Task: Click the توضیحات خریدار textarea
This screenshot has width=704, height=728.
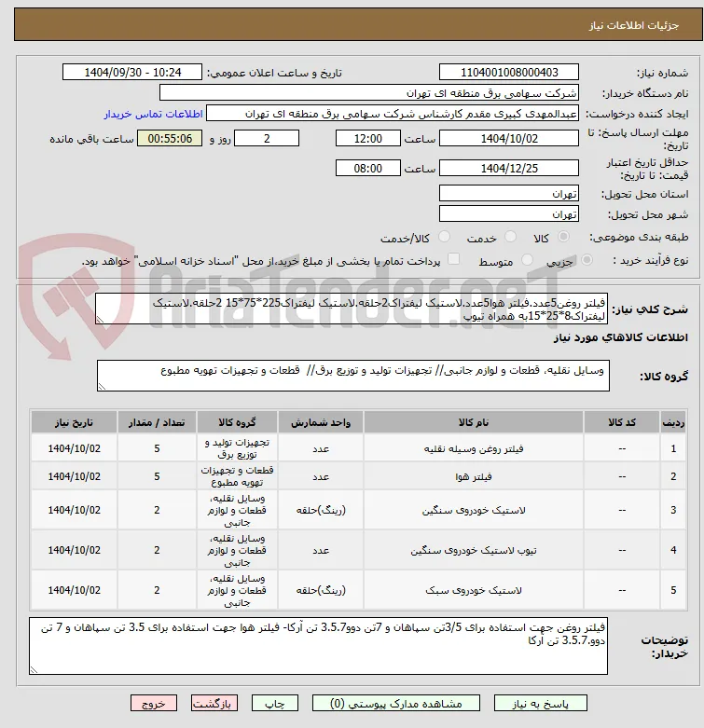Action: [318, 646]
